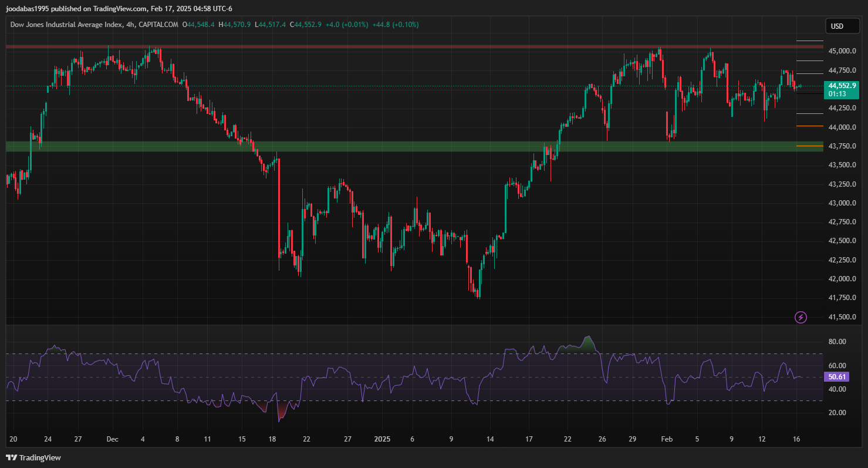Click the Dow Jones Industrial Average Index title
This screenshot has height=468, width=868.
pyautogui.click(x=65, y=25)
